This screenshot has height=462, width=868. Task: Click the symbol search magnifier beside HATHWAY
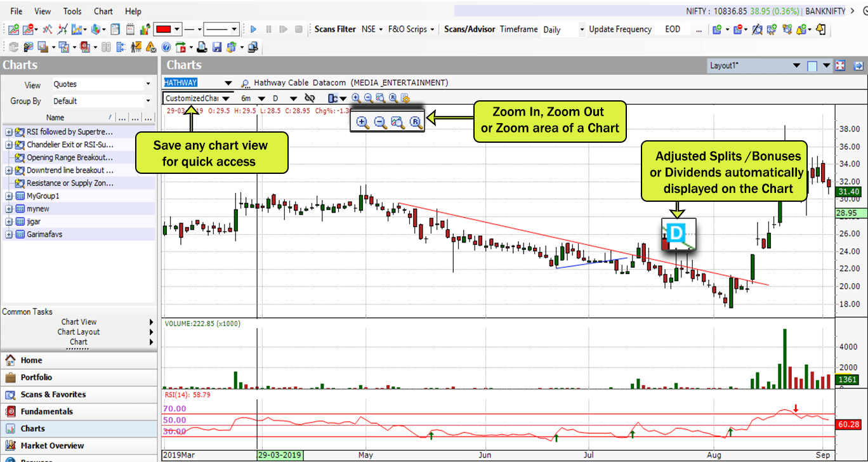coord(246,83)
